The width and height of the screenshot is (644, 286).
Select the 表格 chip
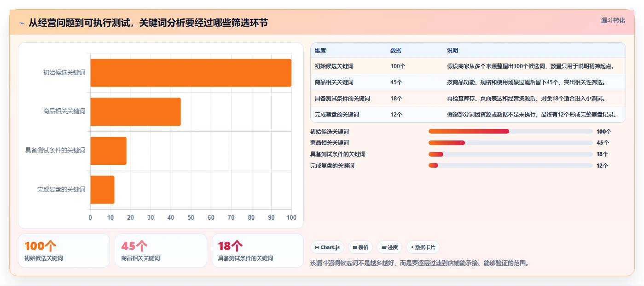tap(360, 247)
